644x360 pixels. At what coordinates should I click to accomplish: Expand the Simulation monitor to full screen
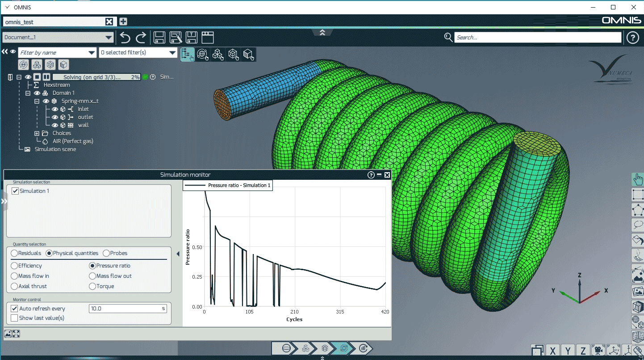17,334
